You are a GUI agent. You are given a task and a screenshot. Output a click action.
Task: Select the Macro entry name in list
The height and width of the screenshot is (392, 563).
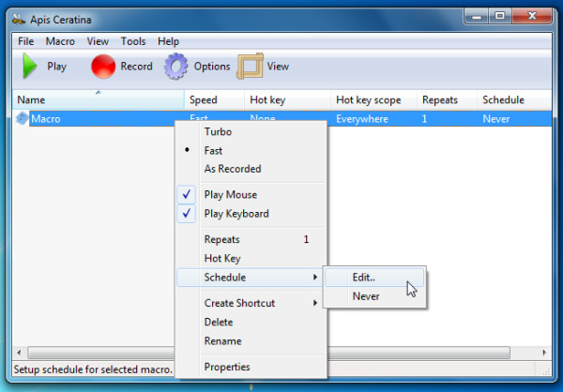click(x=46, y=119)
